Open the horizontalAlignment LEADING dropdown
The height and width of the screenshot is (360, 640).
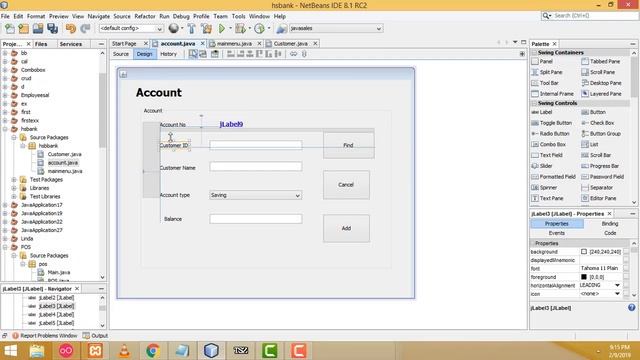click(x=617, y=285)
